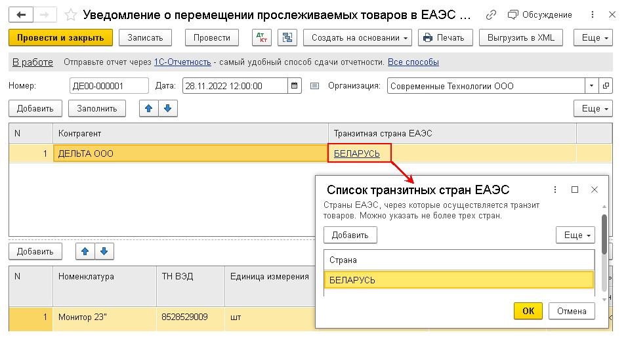Screen dimensions: 628x364
Task: Click the dialog's vertical scrollbar
Action: 604,233
